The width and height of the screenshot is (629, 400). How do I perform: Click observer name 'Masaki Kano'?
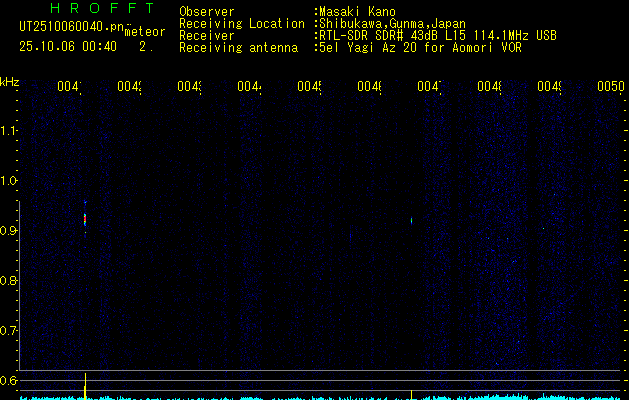(x=357, y=12)
